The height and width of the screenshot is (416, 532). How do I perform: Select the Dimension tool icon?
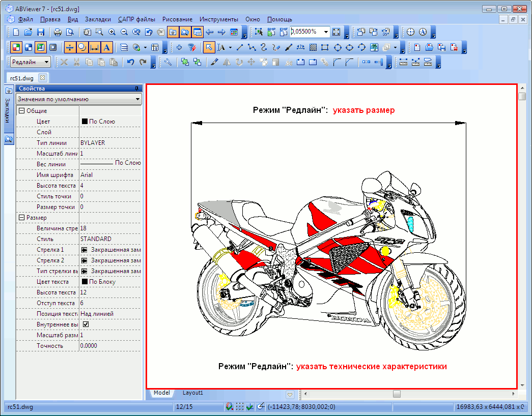300,47
